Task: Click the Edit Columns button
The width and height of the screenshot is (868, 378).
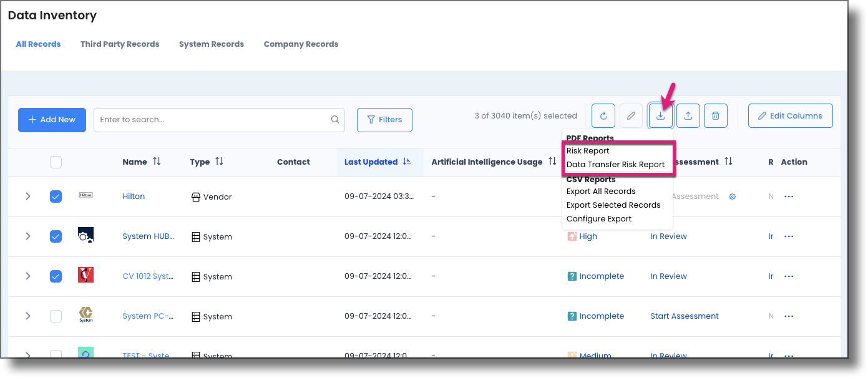Action: [790, 116]
